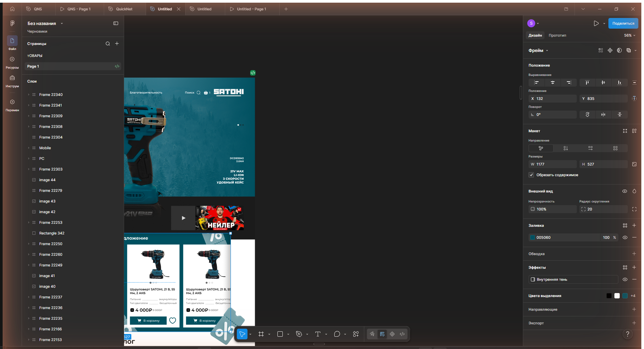Open the Фрейм type dropdown
Screen dimensions: 644x349
click(538, 51)
